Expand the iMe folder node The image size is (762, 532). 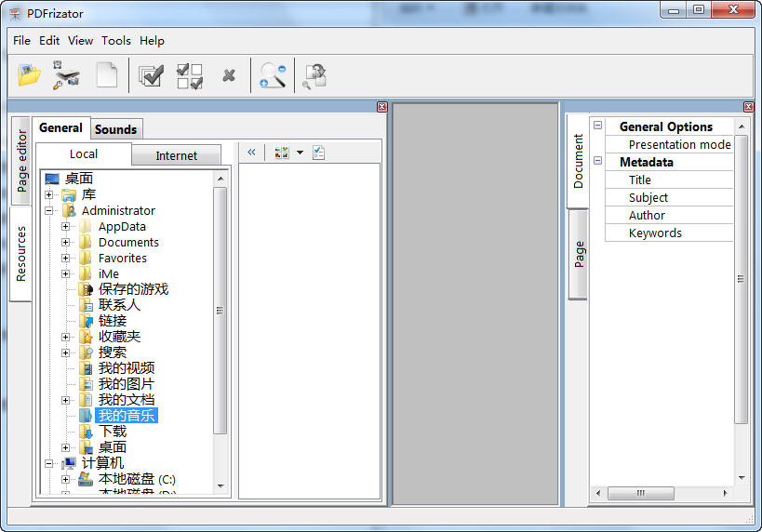click(x=66, y=274)
